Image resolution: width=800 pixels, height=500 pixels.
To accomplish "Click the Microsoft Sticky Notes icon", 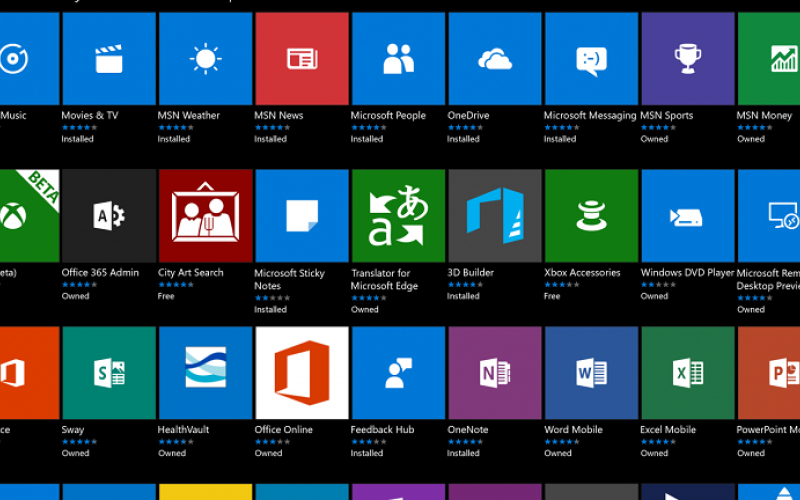I will click(302, 216).
